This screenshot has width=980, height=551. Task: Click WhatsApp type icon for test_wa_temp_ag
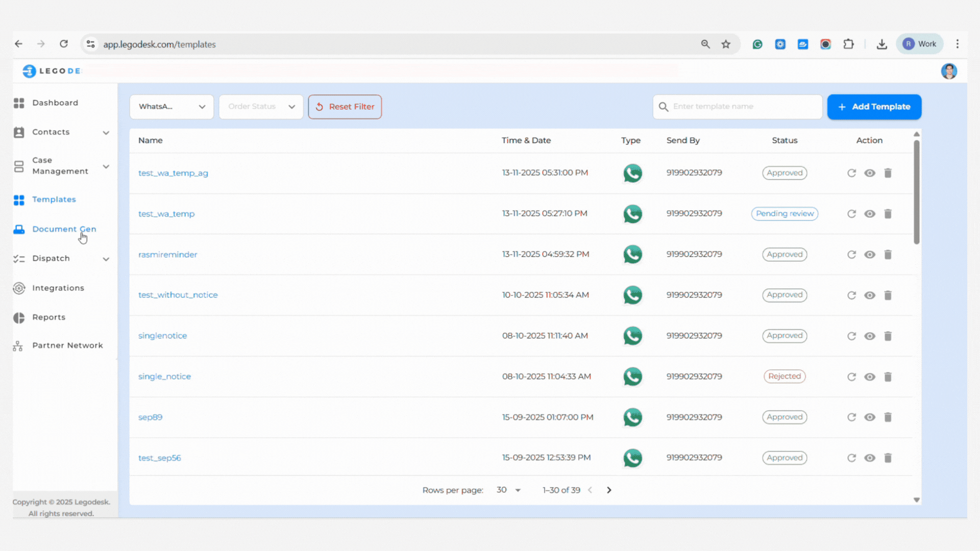pyautogui.click(x=632, y=173)
